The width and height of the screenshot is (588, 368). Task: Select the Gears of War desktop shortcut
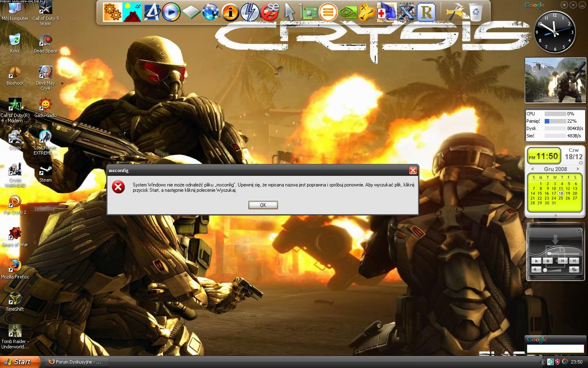[x=15, y=238]
